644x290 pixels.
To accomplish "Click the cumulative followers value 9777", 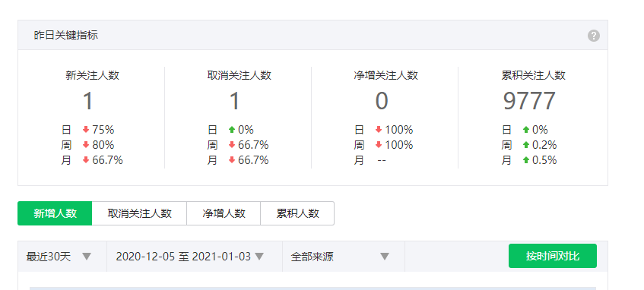I will [x=529, y=101].
